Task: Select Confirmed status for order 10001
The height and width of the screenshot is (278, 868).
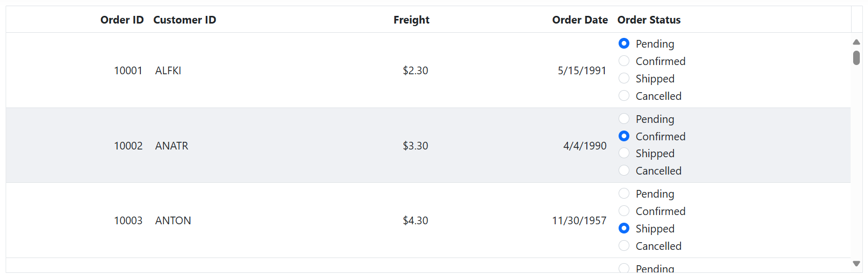Action: coord(624,61)
